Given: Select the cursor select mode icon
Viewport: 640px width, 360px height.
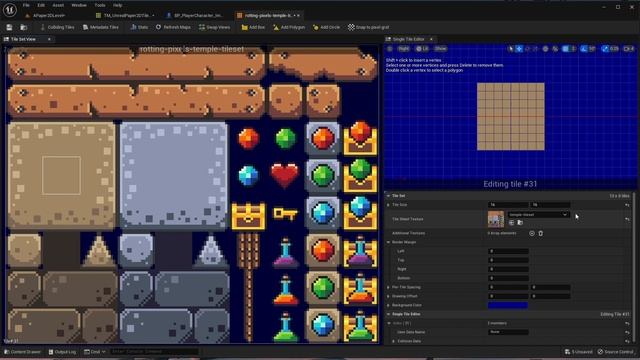Looking at the screenshot, I should (x=511, y=49).
